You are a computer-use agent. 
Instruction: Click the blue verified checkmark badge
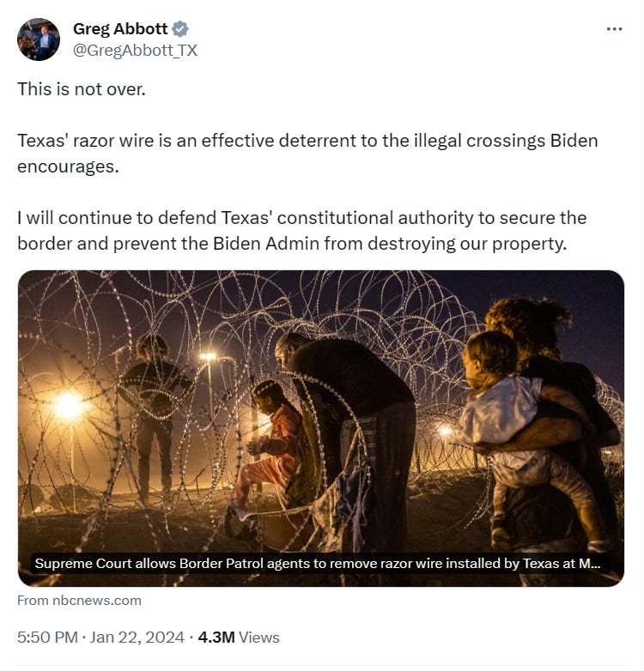pyautogui.click(x=180, y=29)
